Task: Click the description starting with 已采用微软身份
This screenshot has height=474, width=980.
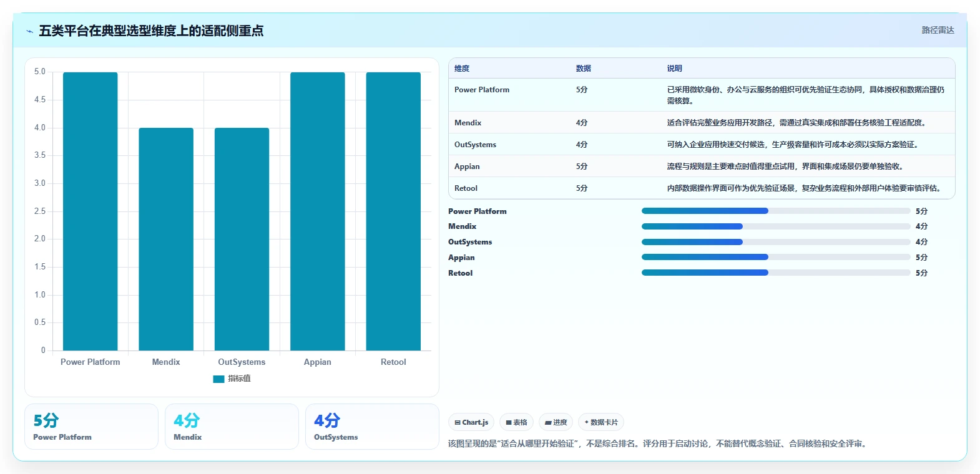Action: [x=806, y=95]
